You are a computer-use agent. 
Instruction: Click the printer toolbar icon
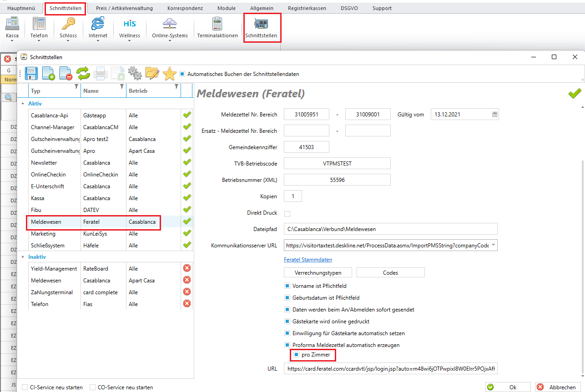(100, 73)
